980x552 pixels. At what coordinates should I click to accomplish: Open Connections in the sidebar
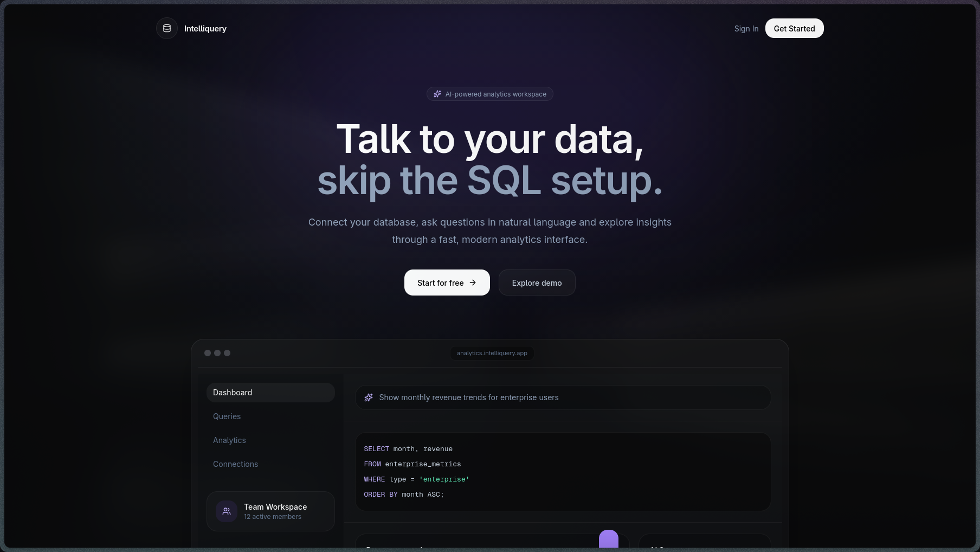(270, 464)
